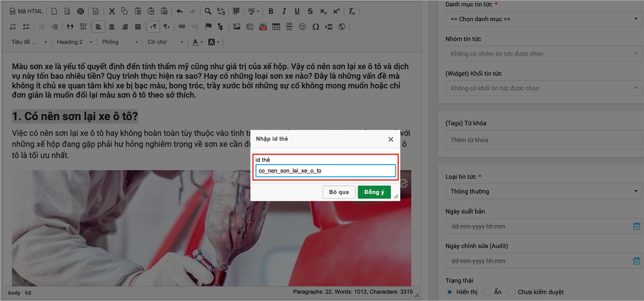Expand the Chọn danh mục dropdown
Image resolution: width=644 pixels, height=301 pixels.
[543, 19]
